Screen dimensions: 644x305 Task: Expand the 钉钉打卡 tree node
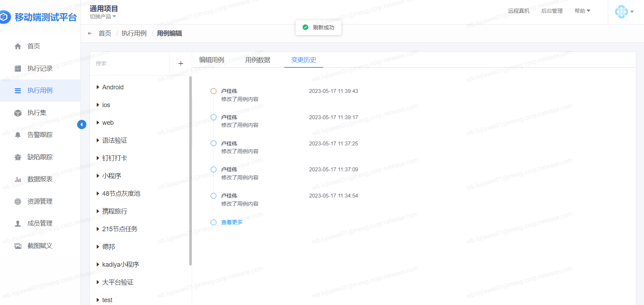pyautogui.click(x=98, y=158)
